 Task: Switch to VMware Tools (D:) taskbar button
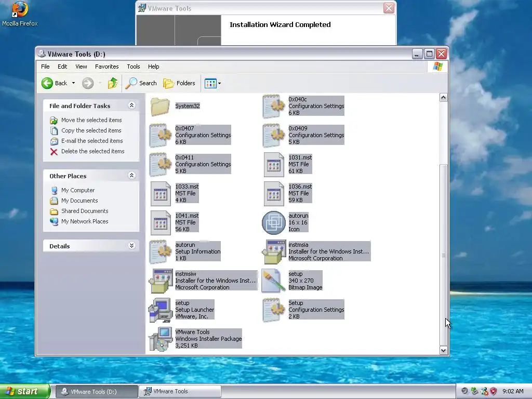(96, 392)
